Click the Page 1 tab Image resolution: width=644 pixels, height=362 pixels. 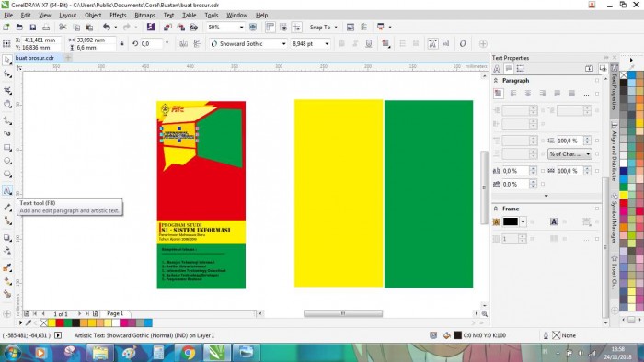115,313
